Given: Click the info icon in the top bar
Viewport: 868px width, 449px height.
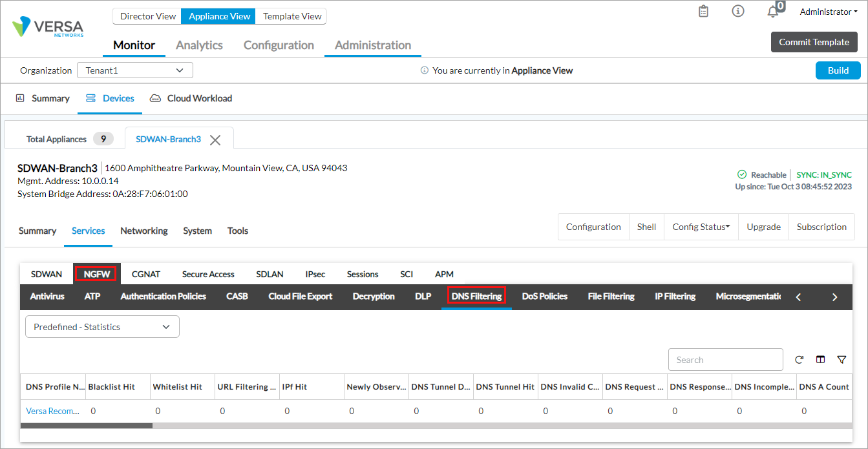Looking at the screenshot, I should coord(737,11).
